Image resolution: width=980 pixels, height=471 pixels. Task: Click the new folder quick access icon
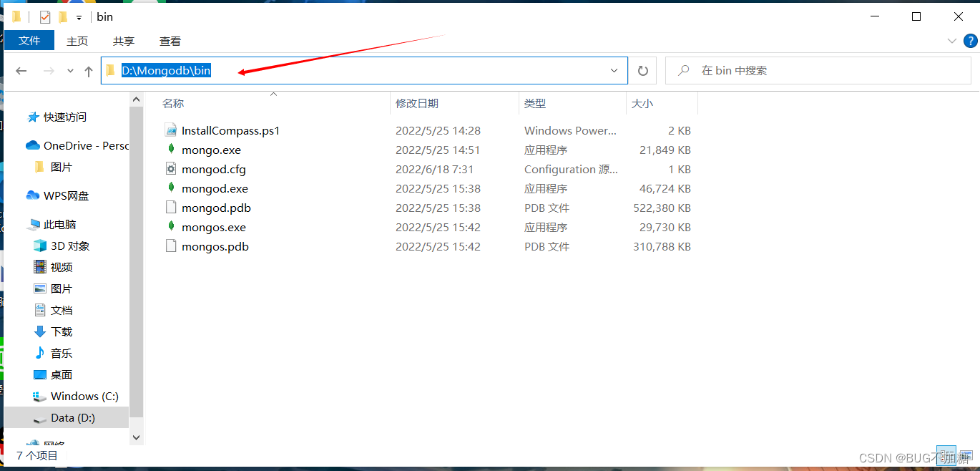pyautogui.click(x=62, y=17)
